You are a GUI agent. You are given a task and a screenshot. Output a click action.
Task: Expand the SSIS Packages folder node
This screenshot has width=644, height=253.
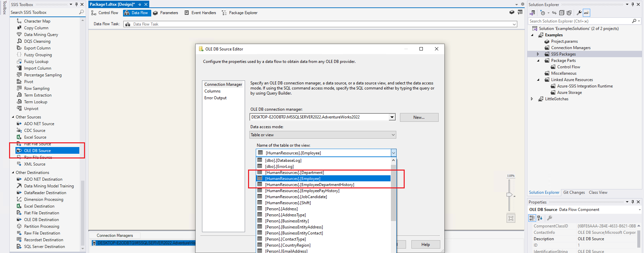point(538,54)
